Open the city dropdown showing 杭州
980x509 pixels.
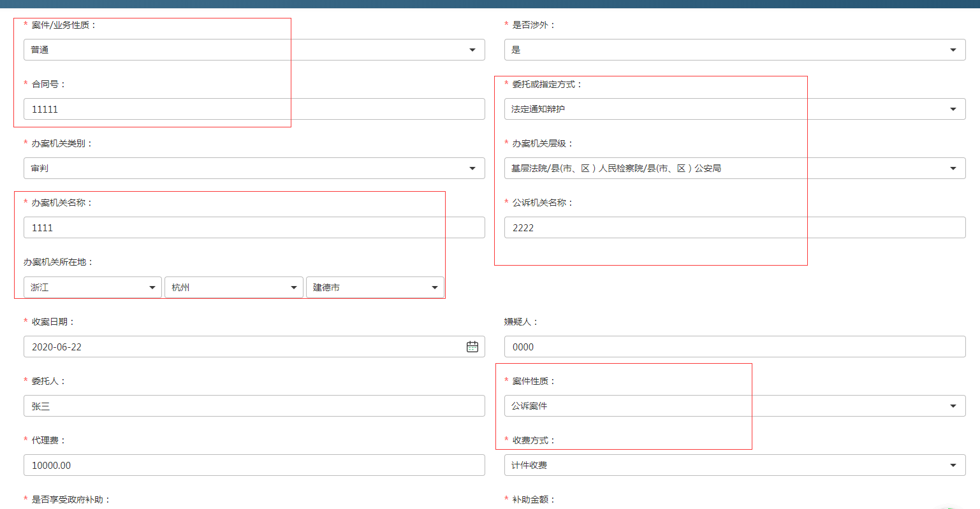click(x=233, y=287)
